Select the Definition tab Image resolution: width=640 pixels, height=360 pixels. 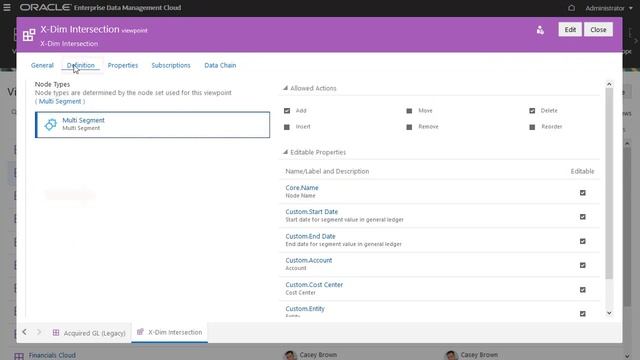[x=80, y=65]
